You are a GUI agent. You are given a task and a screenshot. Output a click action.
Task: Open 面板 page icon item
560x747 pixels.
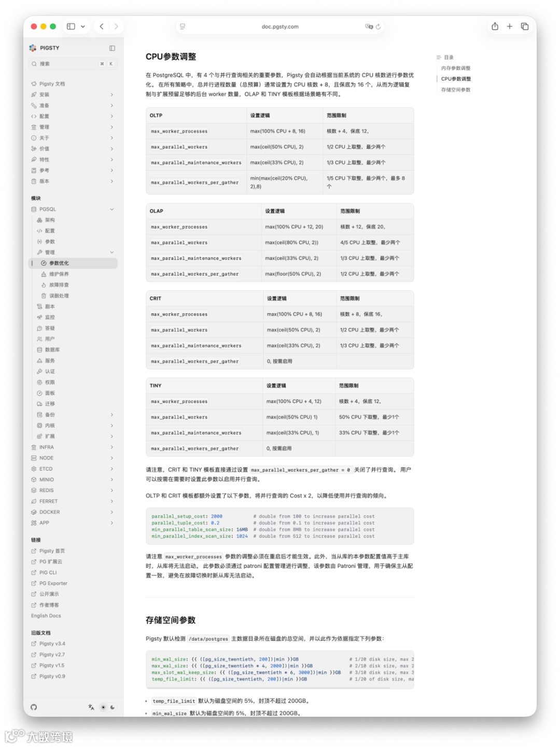pos(46,393)
